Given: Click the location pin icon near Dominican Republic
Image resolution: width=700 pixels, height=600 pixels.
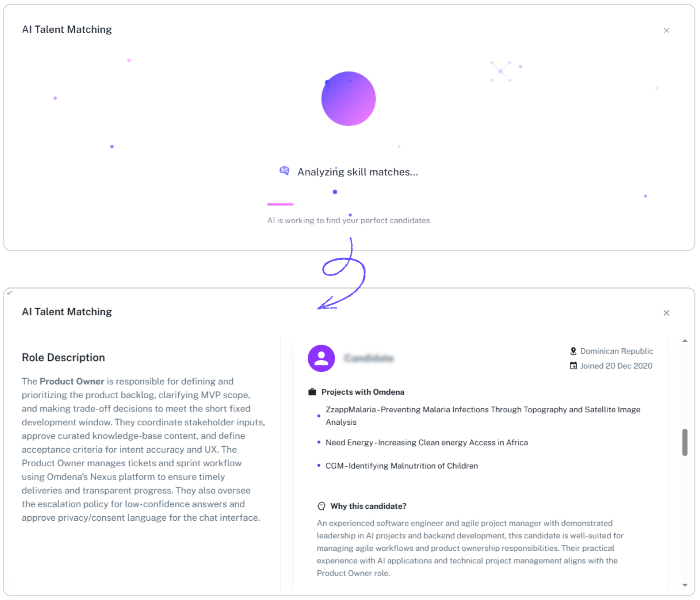Looking at the screenshot, I should click(573, 351).
